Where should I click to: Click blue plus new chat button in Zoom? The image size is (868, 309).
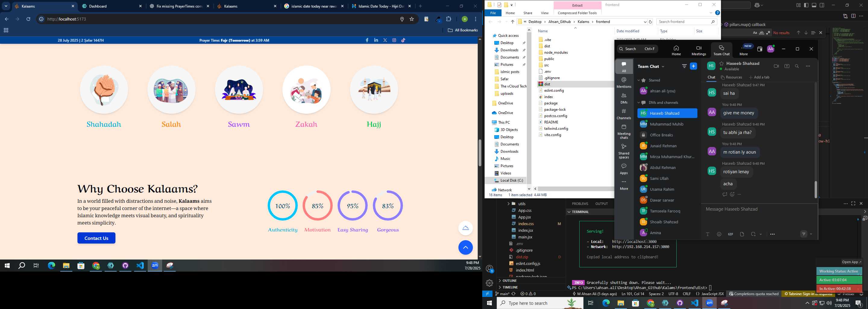(693, 66)
